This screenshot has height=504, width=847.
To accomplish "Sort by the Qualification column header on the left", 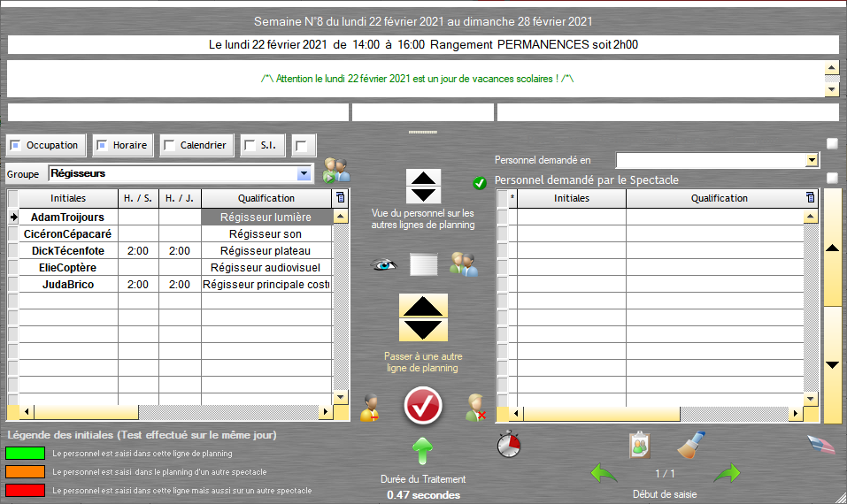I will [266, 198].
